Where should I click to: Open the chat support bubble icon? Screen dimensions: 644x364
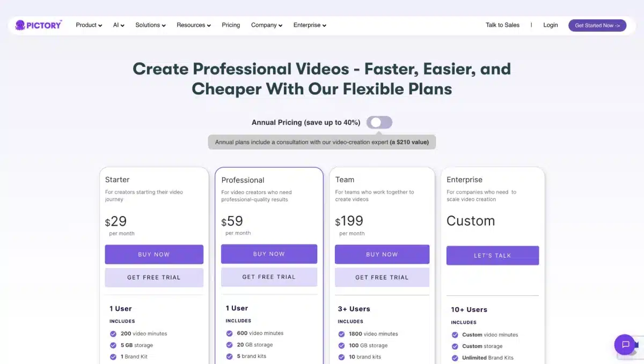[625, 344]
